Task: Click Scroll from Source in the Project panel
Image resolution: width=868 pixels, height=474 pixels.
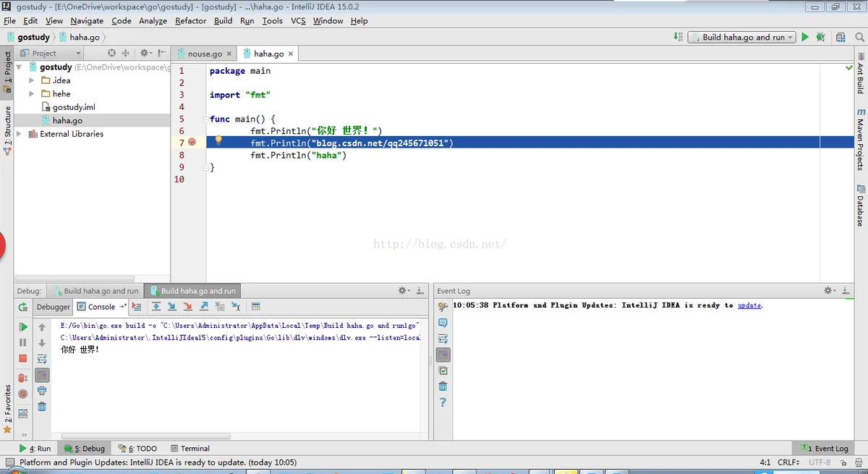Action: (111, 53)
